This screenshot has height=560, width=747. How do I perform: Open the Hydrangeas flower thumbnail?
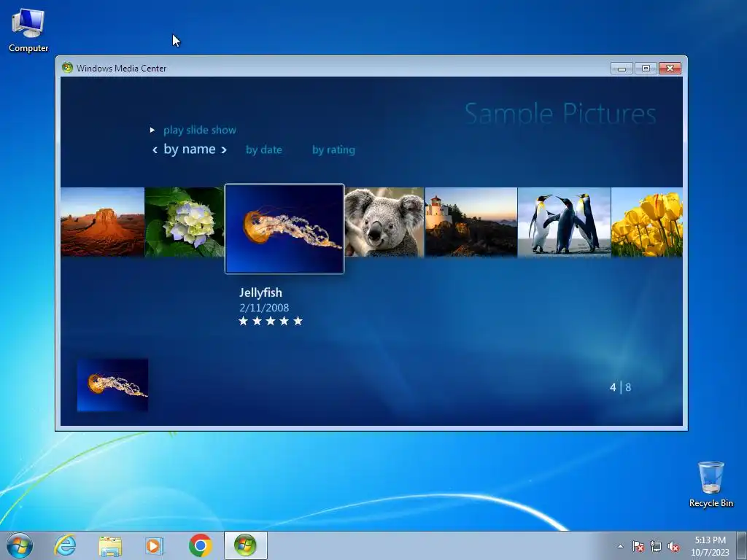(x=185, y=222)
